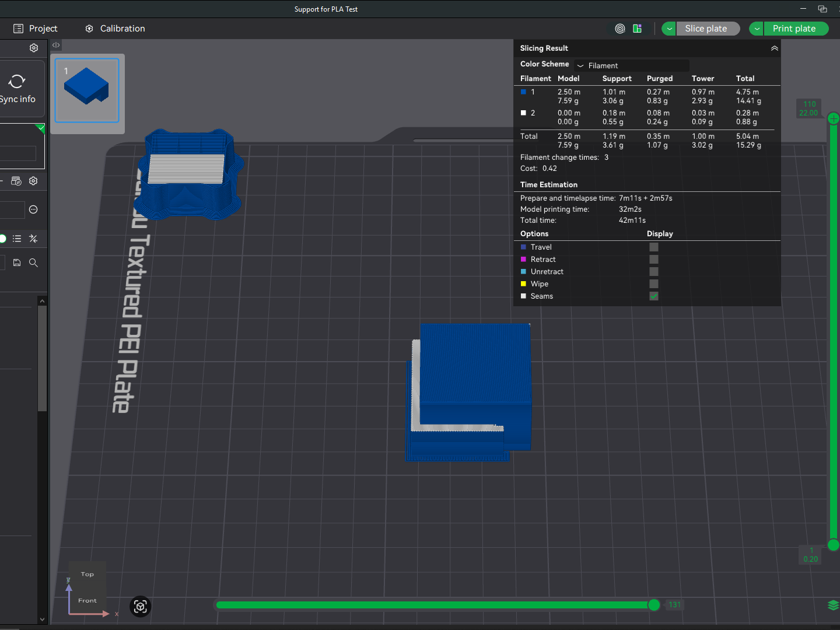Click the fit-view cube icon
The image size is (840, 630).
point(141,607)
